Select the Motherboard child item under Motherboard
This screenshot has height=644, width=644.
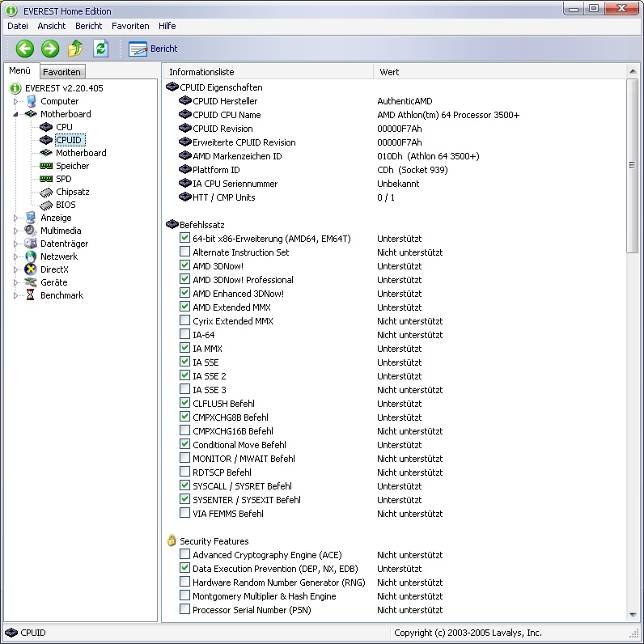click(81, 153)
